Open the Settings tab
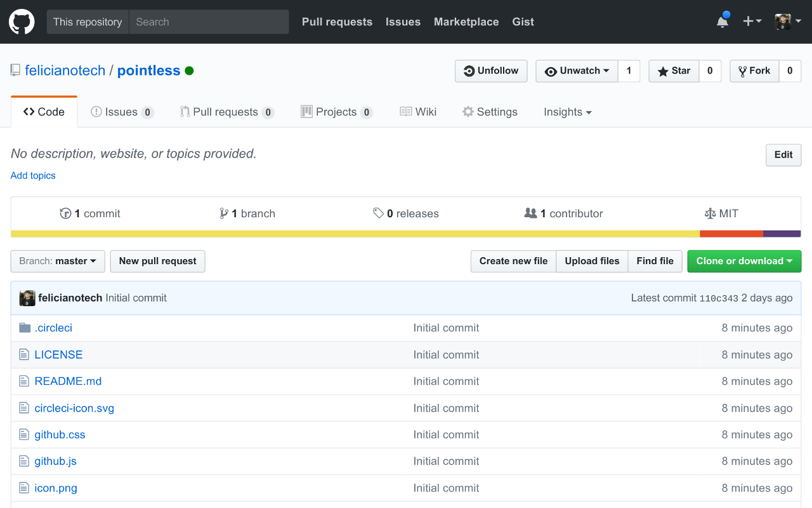812x508 pixels. tap(490, 112)
